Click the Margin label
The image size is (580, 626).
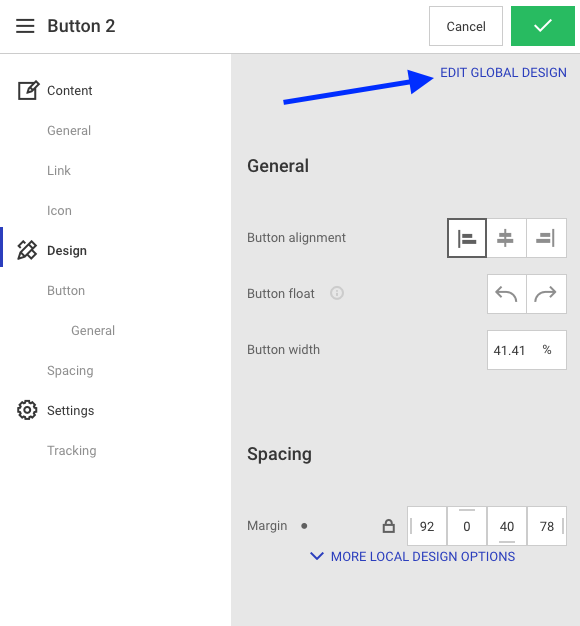pyautogui.click(x=267, y=525)
